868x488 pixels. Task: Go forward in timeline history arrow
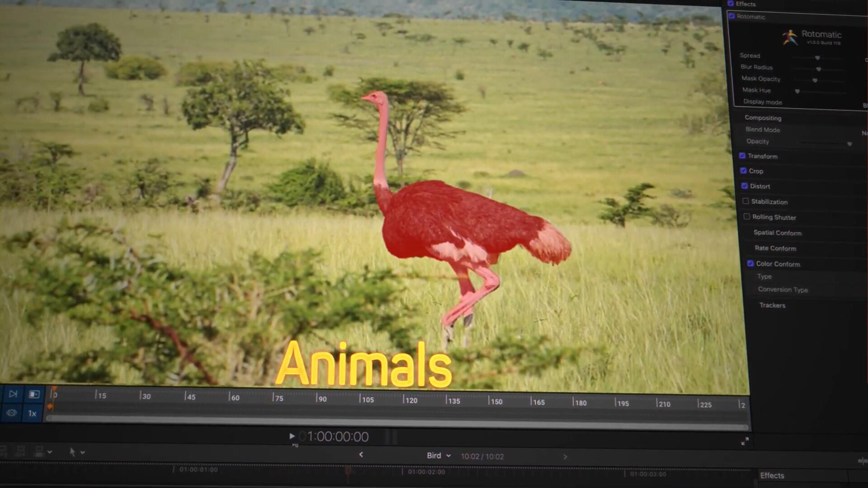coord(565,457)
